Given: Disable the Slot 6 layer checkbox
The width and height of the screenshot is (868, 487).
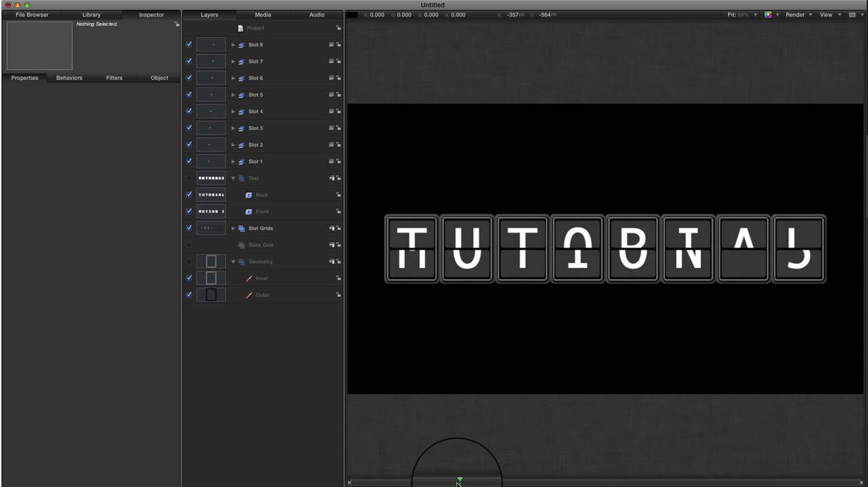Looking at the screenshot, I should (189, 78).
